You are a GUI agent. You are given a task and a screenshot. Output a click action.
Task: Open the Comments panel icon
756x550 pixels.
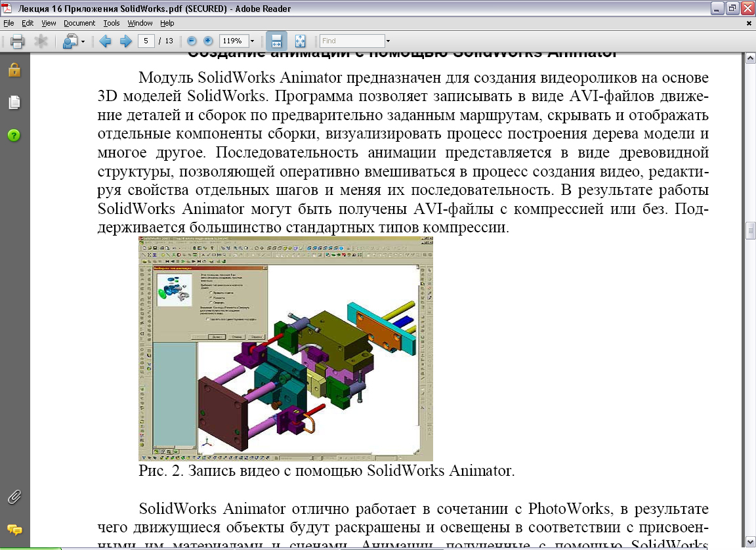tap(14, 530)
